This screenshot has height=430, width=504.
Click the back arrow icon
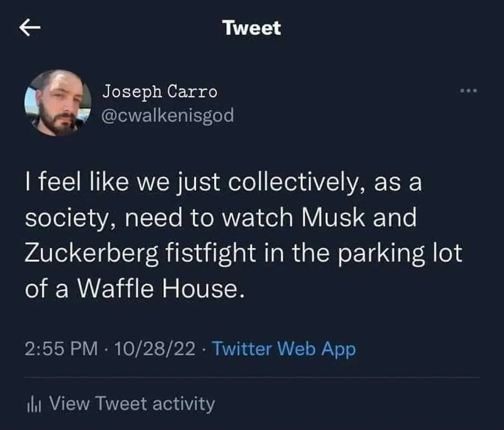pos(30,28)
